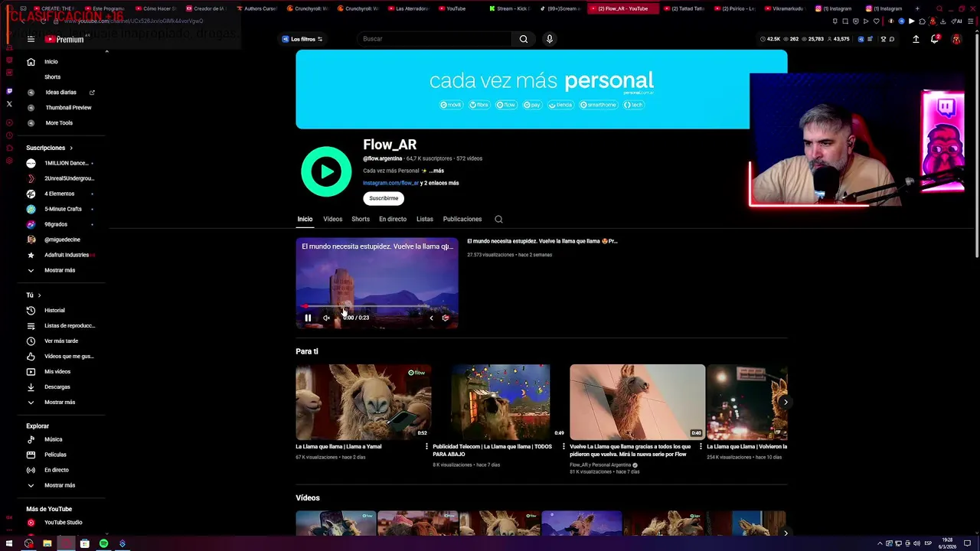
Task: Expand first Mostrar más under subscriptions
Action: [x=61, y=270]
